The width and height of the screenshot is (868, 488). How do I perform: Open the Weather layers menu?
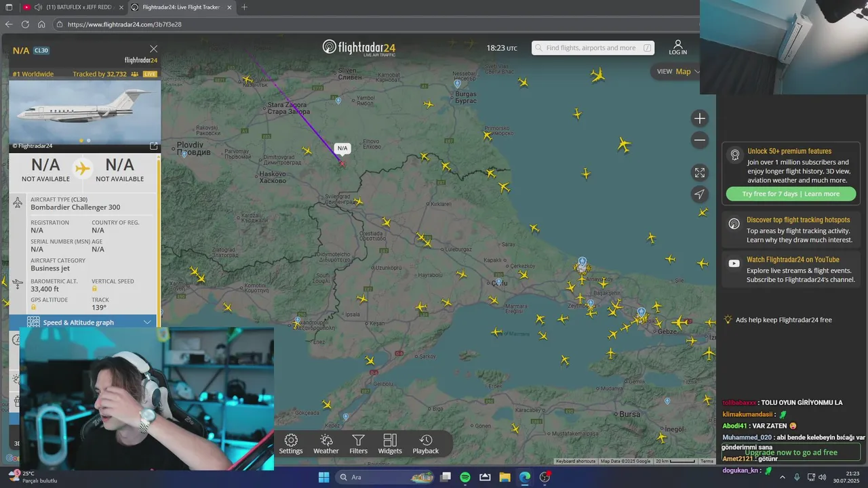coord(325,444)
